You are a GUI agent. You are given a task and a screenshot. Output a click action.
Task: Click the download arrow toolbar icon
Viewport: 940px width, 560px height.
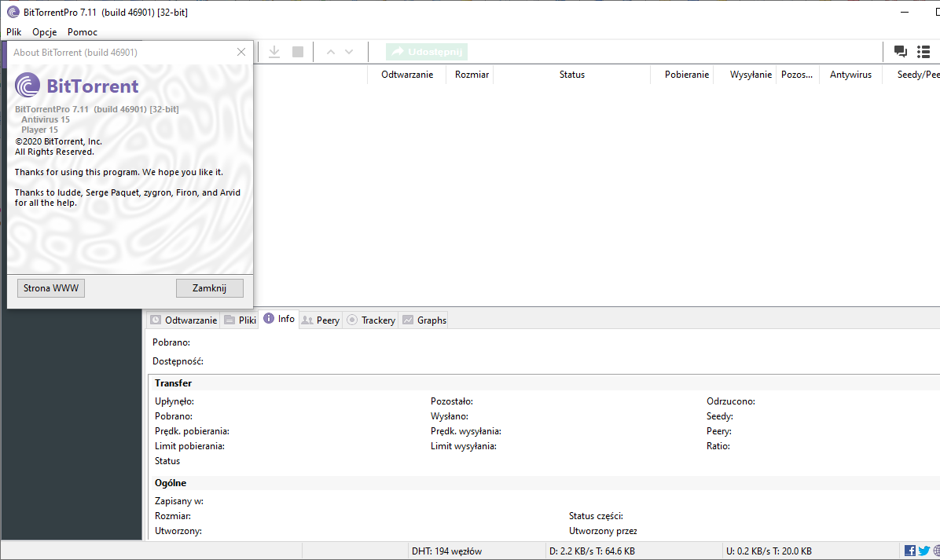tap(274, 52)
